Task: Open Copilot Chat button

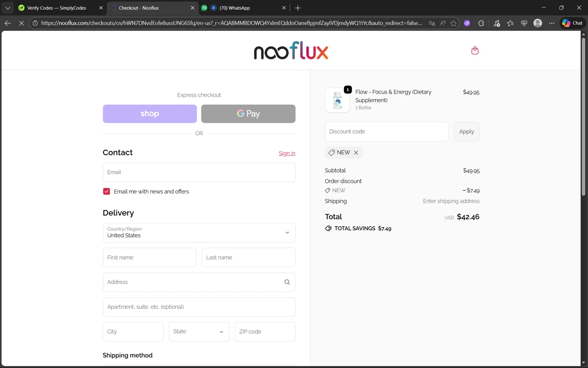Action: [x=572, y=23]
